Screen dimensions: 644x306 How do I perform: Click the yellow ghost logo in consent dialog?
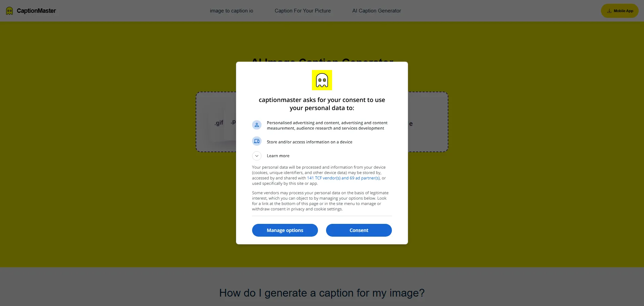pos(322,80)
